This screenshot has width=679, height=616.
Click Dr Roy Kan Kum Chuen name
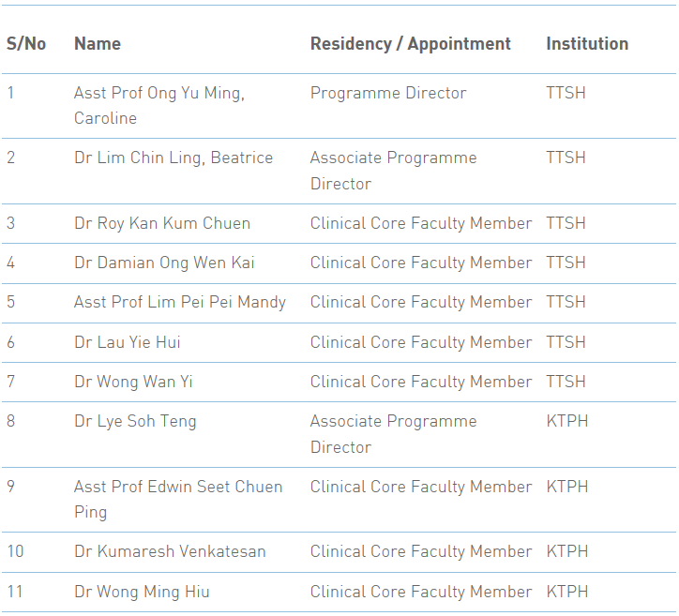pyautogui.click(x=162, y=223)
